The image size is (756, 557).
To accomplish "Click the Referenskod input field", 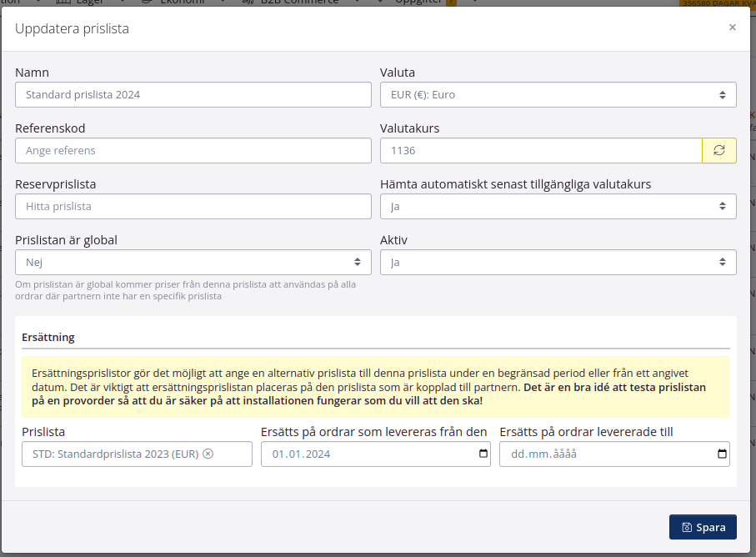I will (193, 151).
